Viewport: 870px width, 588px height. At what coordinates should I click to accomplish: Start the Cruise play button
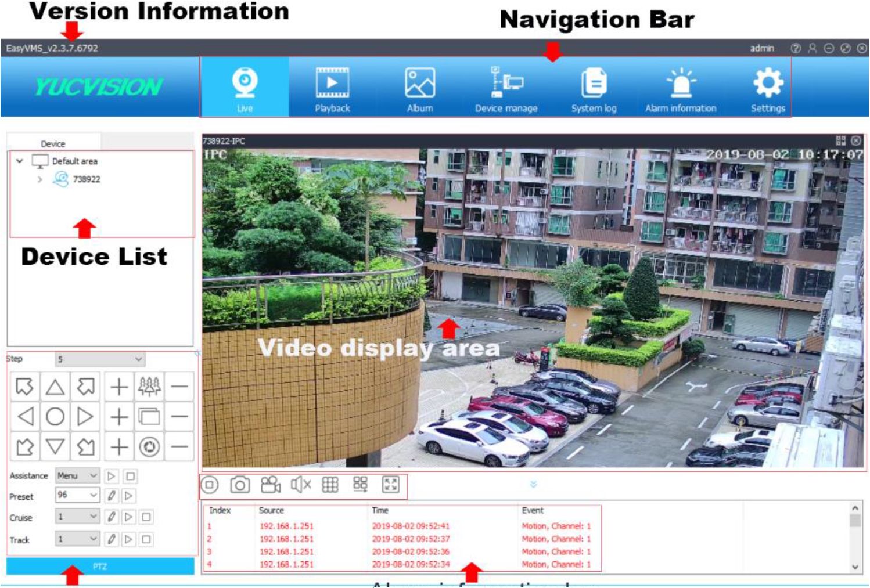(129, 517)
